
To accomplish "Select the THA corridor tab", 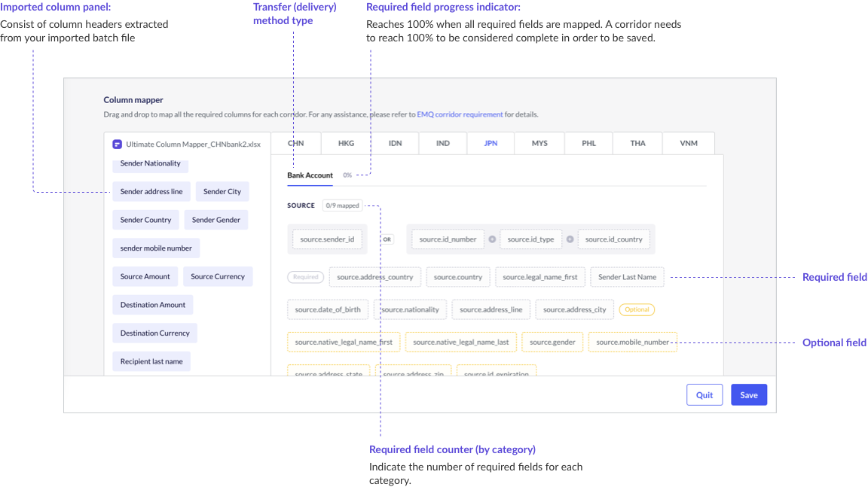I will pos(637,143).
